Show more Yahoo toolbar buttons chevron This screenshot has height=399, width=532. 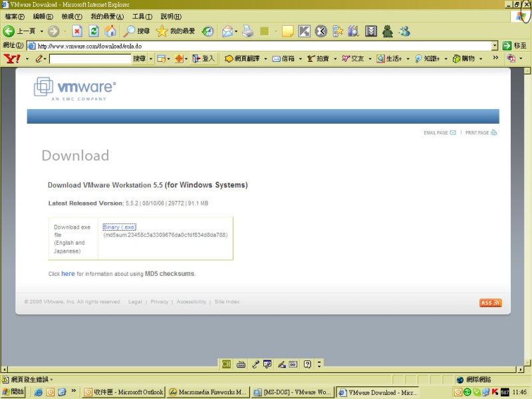[495, 58]
